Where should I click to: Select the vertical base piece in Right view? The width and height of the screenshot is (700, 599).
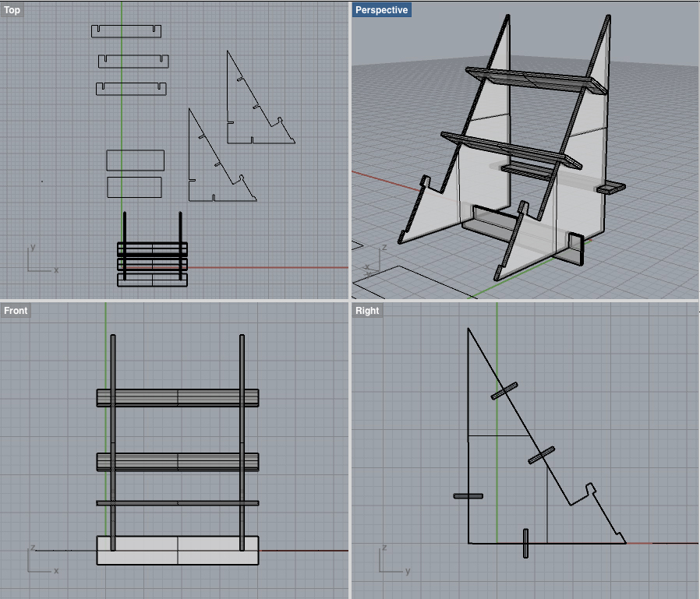(x=527, y=543)
